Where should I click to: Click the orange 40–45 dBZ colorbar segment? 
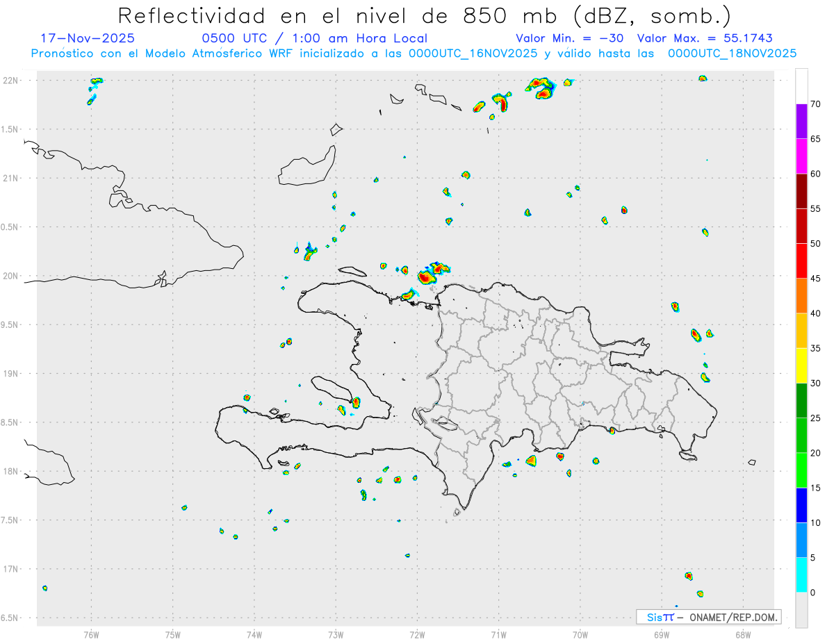click(801, 296)
